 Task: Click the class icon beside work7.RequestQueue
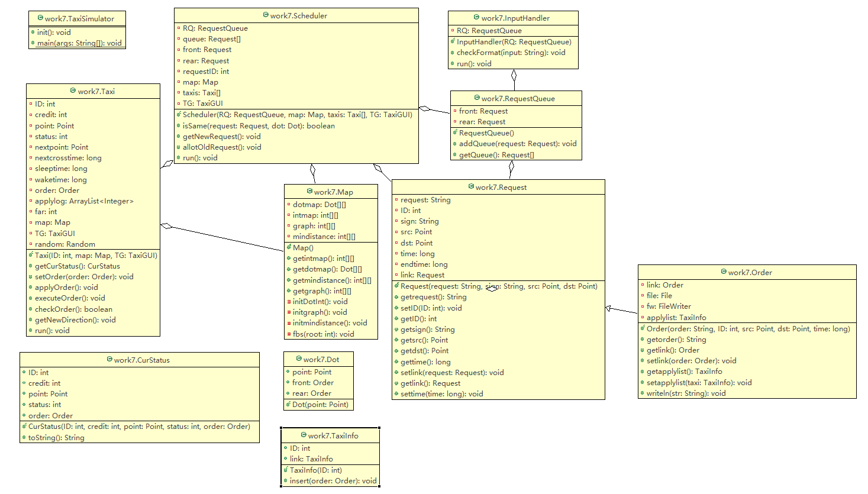click(477, 98)
